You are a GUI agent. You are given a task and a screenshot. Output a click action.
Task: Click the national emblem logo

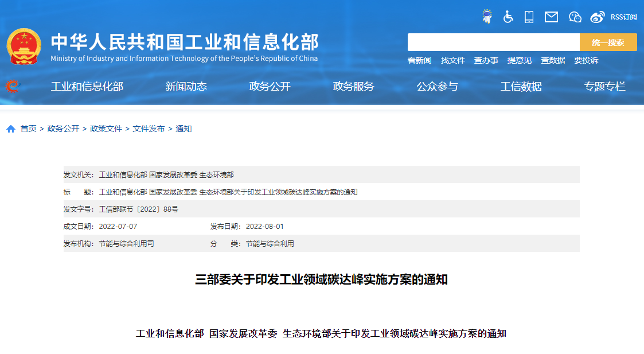24,46
